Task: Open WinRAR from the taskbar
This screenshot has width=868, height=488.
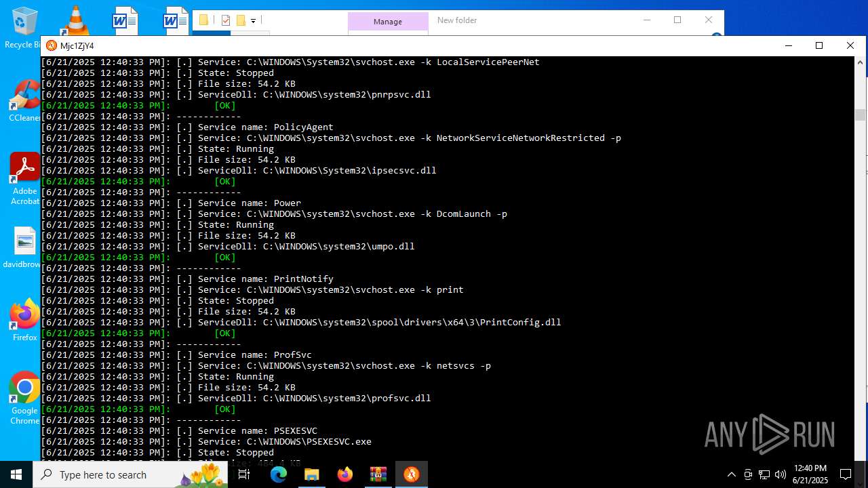Action: tap(378, 474)
